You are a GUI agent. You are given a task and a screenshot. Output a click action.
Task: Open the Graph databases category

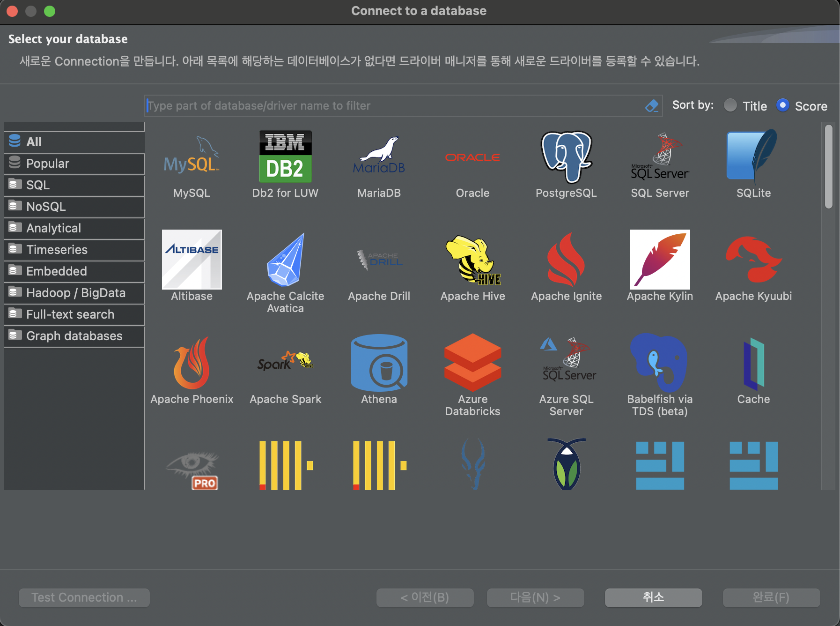click(74, 336)
